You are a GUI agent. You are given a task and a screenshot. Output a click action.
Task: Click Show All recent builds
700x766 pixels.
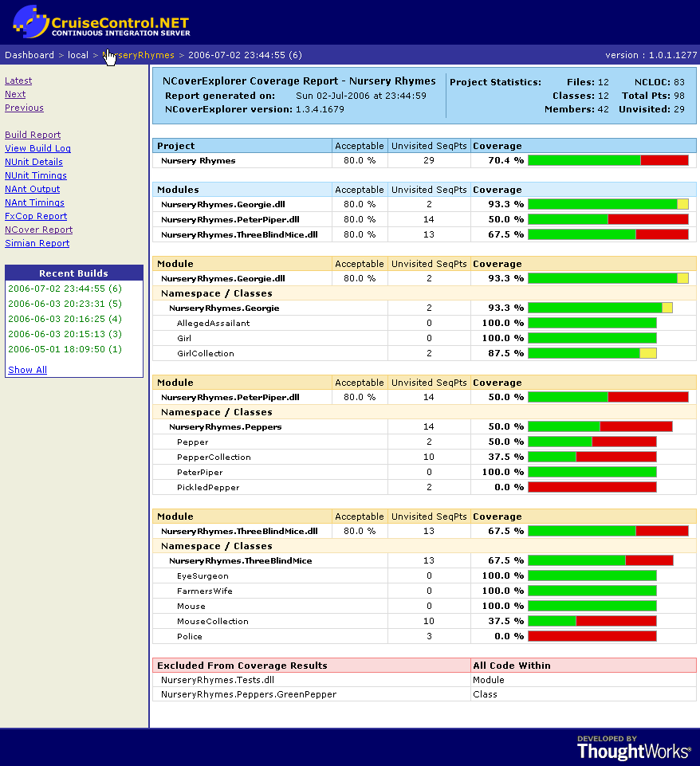coord(27,370)
